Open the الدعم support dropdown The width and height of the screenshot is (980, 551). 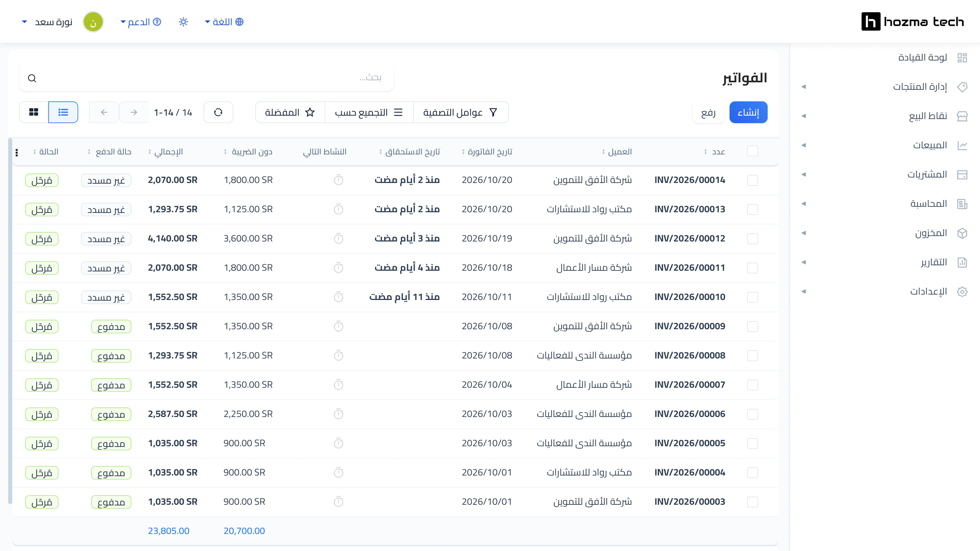coord(141,22)
